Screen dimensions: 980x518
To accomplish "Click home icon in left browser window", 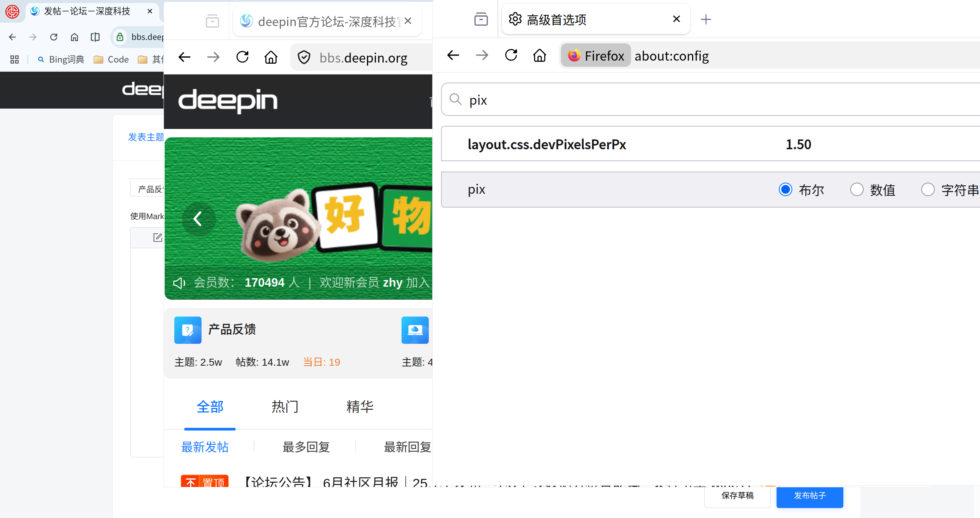I will (74, 37).
